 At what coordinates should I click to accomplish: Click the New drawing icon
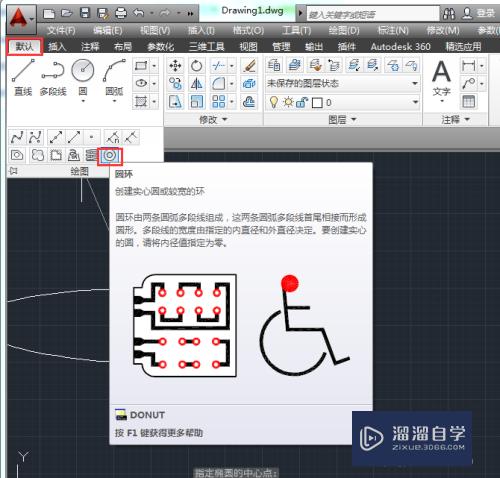[49, 13]
